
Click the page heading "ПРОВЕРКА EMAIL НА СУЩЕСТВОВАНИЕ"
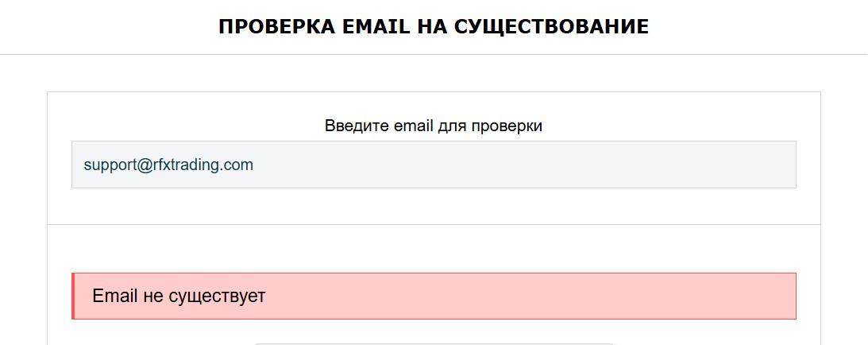[434, 27]
